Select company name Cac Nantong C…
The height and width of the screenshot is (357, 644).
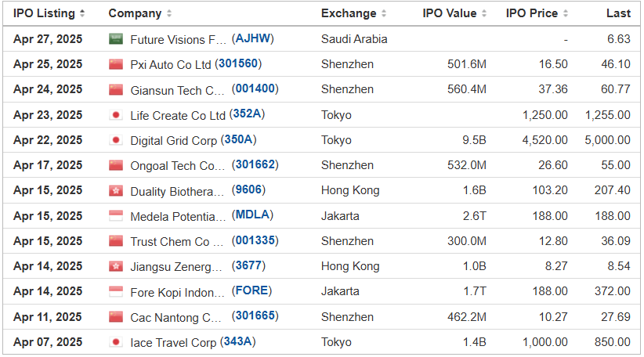pos(175,318)
